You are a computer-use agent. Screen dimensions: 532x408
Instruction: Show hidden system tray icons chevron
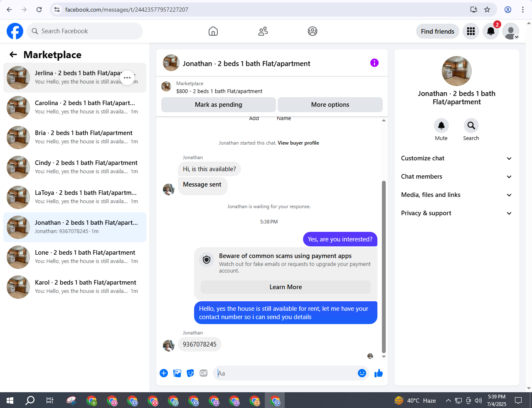(x=448, y=401)
